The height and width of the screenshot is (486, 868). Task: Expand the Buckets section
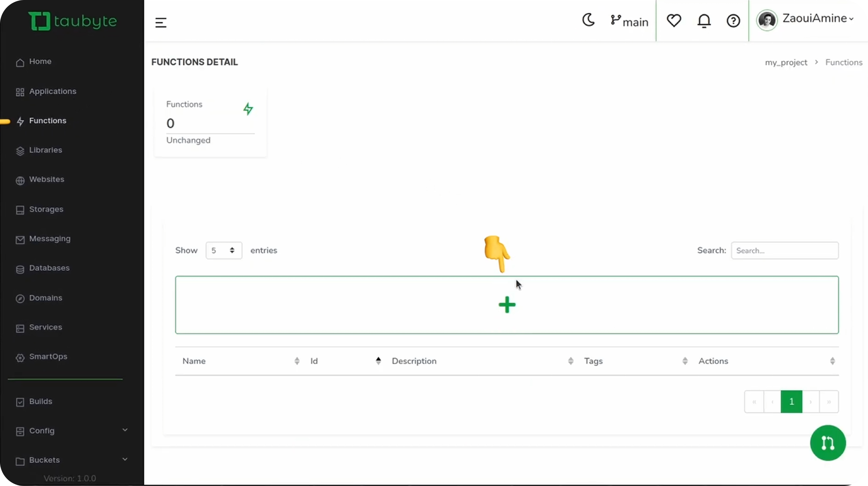pos(44,460)
